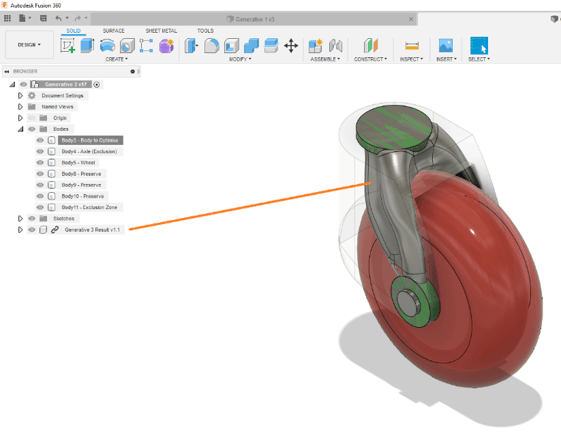Click the Insert image icon
Viewport: 561px width, 436px height.
click(x=446, y=46)
